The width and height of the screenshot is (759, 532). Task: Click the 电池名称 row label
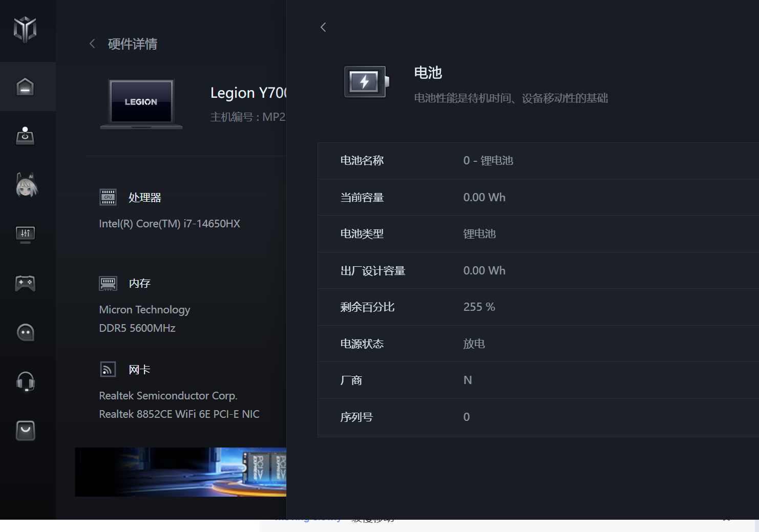pyautogui.click(x=362, y=161)
